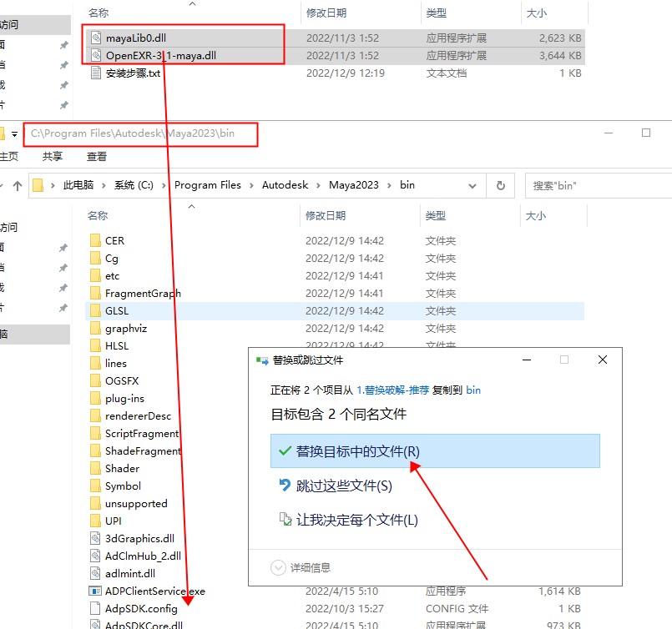Select the rendererDesc folder icon
This screenshot has height=629, width=672.
[95, 416]
